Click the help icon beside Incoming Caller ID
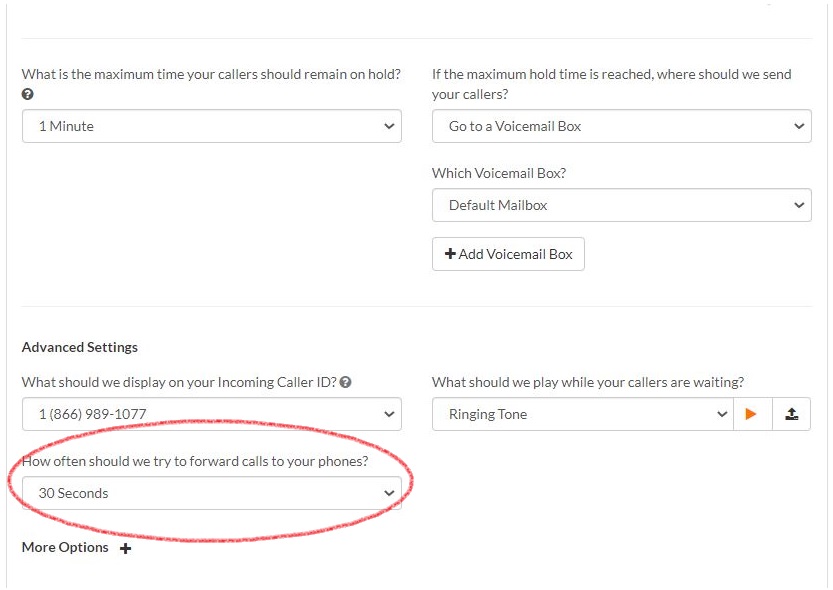The height and width of the screenshot is (590, 833). tap(346, 382)
